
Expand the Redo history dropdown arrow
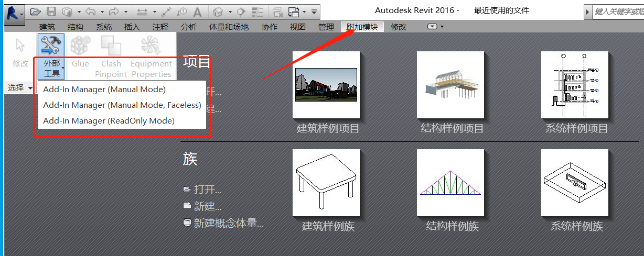point(126,12)
